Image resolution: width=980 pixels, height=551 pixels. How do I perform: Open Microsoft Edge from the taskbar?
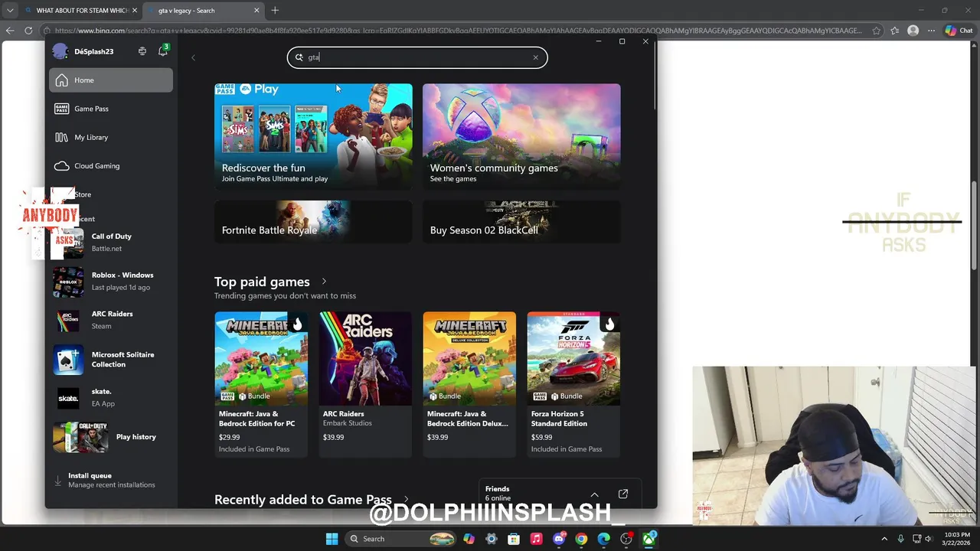[x=603, y=539]
